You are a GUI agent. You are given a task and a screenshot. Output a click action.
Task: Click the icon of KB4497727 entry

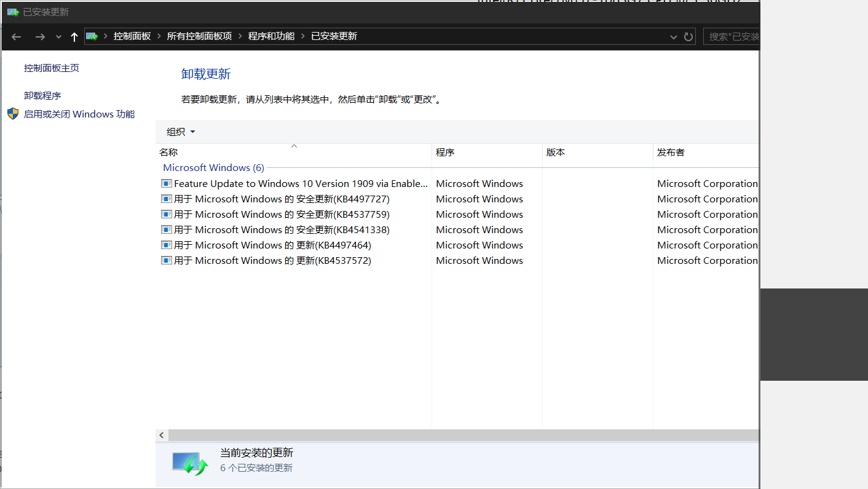pos(166,199)
